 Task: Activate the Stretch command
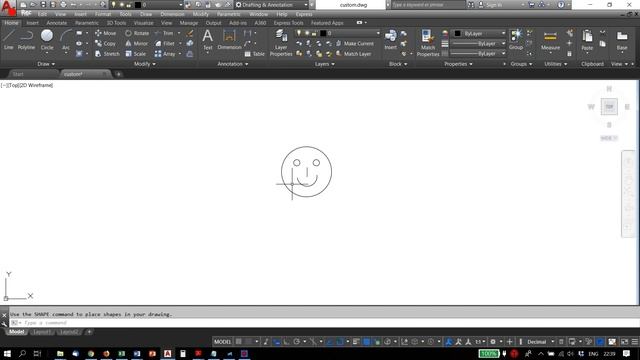tap(107, 54)
